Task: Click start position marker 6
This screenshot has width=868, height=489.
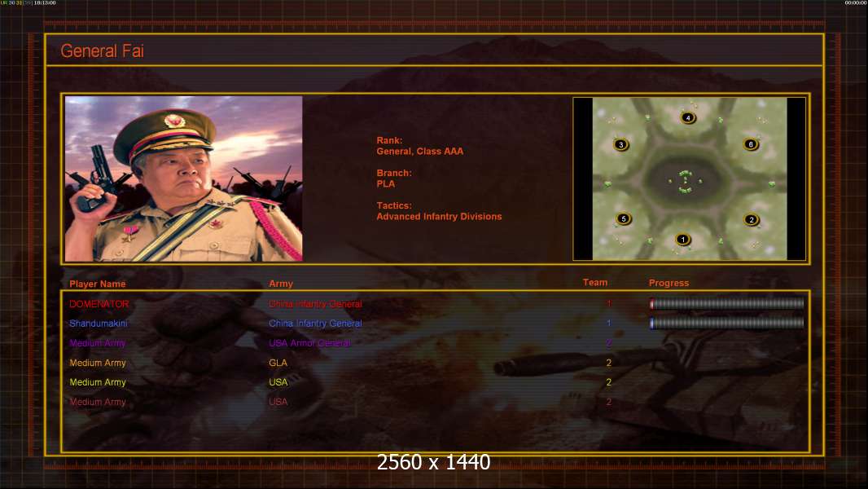Action: (x=751, y=144)
